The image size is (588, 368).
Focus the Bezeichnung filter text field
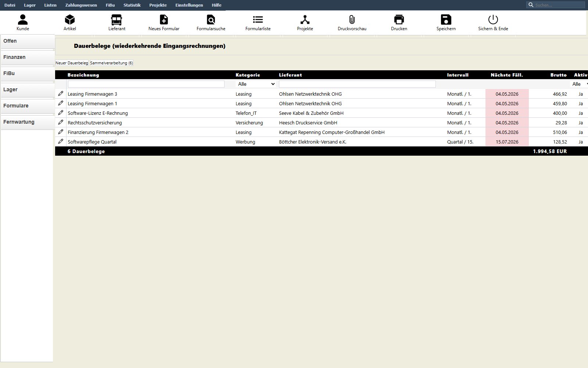[146, 84]
